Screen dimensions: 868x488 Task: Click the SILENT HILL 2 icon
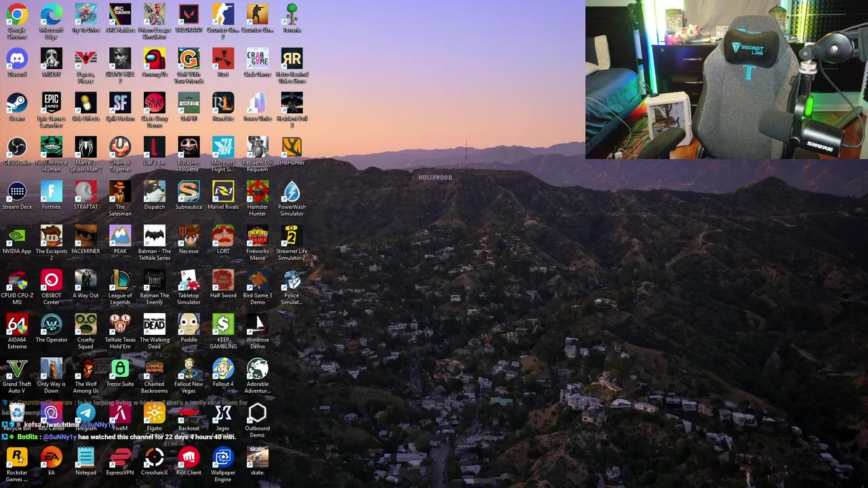point(120,65)
